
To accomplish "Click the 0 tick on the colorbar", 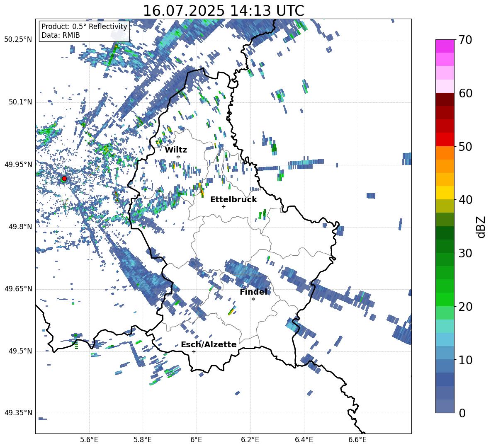I will 462,413.
